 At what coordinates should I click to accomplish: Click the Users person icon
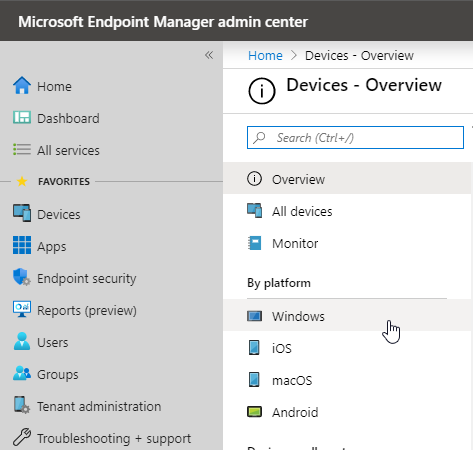click(22, 341)
